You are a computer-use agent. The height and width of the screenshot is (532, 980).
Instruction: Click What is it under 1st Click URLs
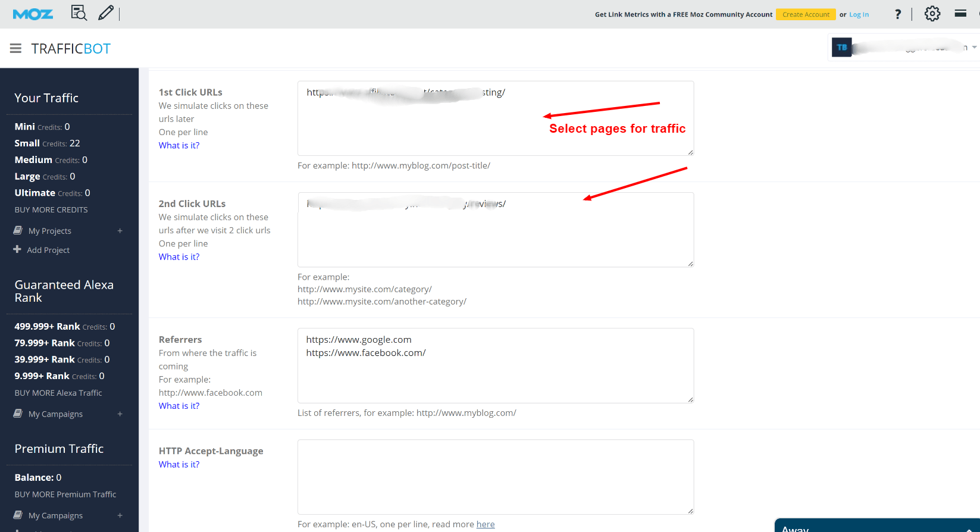179,145
